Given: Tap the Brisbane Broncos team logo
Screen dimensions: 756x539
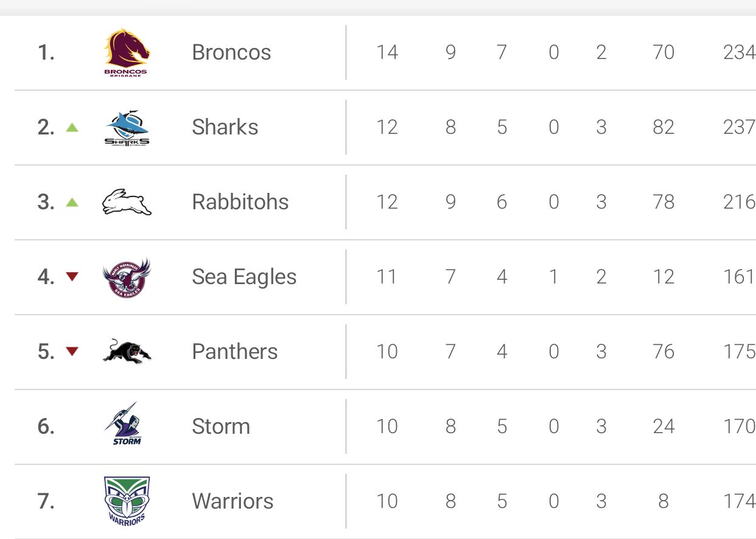Looking at the screenshot, I should pyautogui.click(x=127, y=52).
